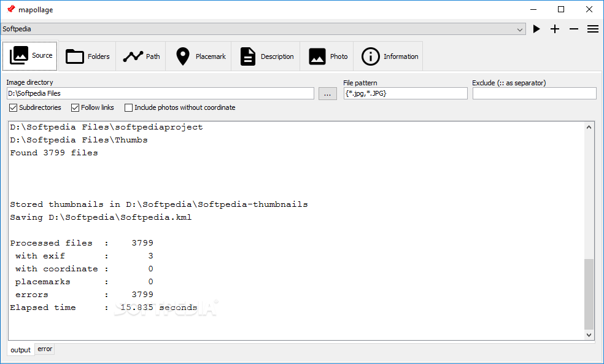604x364 pixels.
Task: Switch to the Path tab
Action: (x=141, y=56)
